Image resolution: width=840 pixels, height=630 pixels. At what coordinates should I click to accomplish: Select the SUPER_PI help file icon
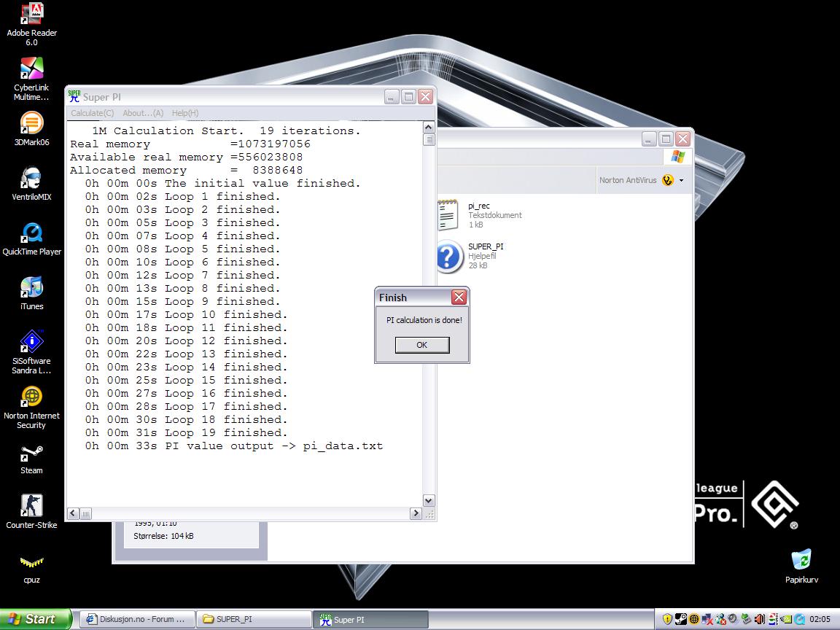(x=449, y=256)
